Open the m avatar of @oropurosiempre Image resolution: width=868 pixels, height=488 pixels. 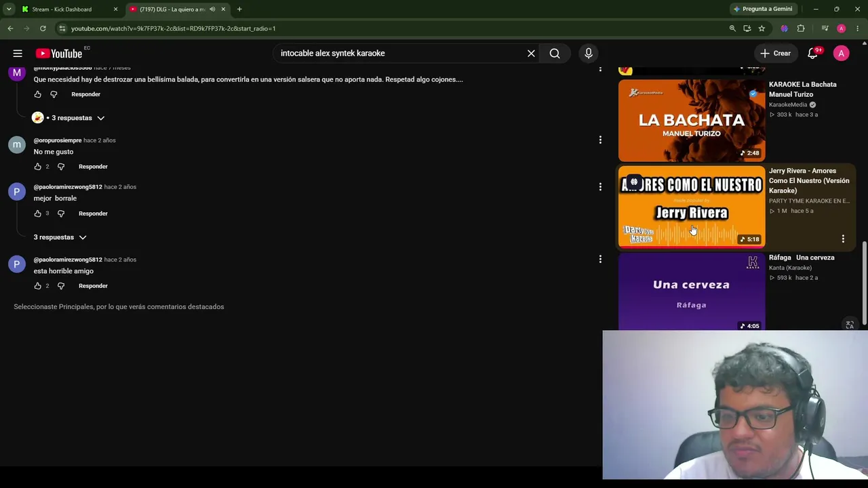(17, 145)
